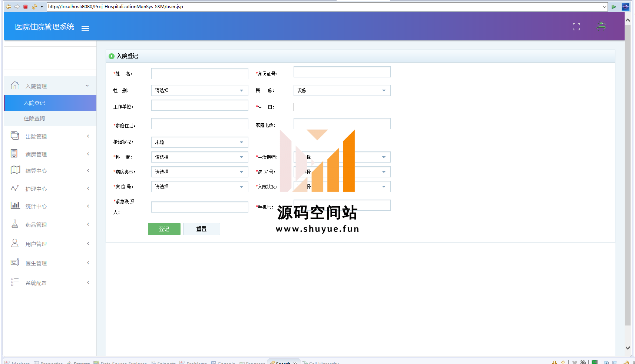Expand the 用户管理 chevron
This screenshot has width=635, height=364.
tap(88, 244)
